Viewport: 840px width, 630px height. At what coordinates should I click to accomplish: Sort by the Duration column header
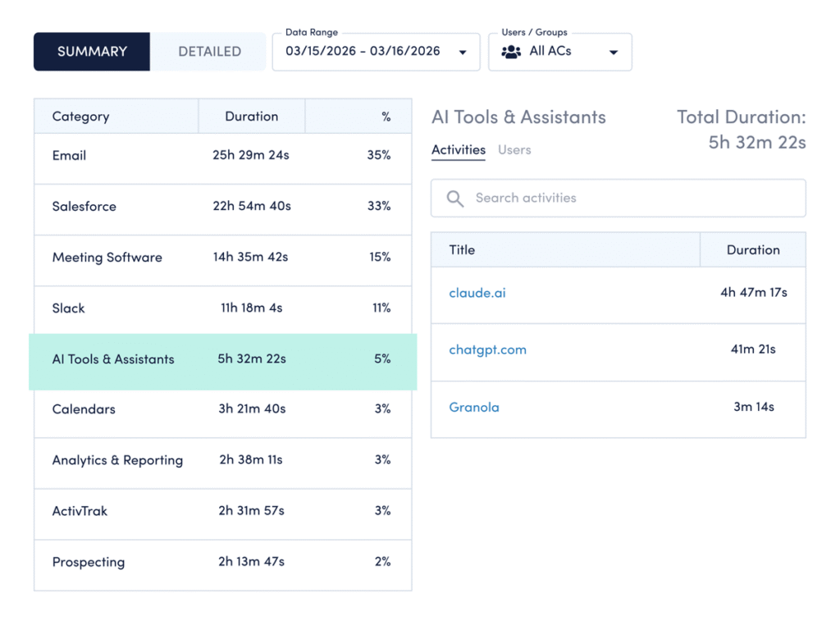[x=251, y=116]
